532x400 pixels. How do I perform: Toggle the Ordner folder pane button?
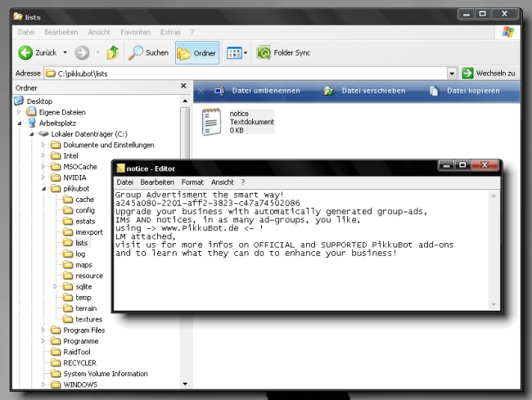[x=197, y=53]
